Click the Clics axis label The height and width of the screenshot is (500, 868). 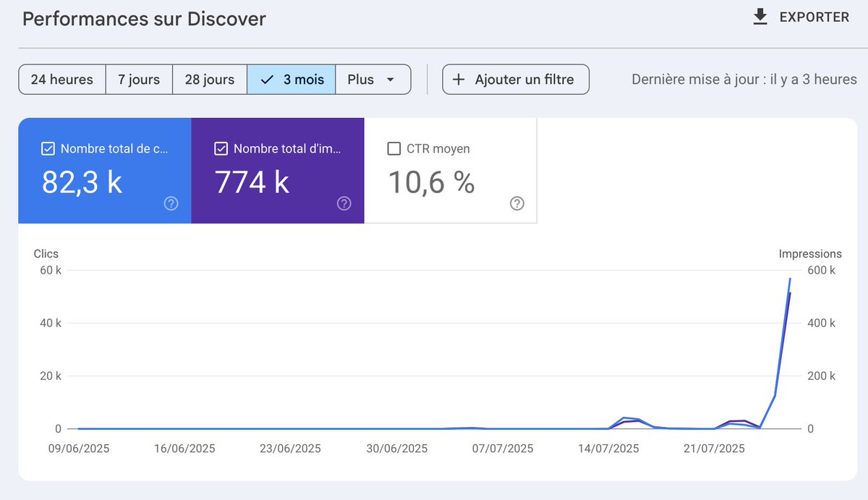[x=46, y=254]
